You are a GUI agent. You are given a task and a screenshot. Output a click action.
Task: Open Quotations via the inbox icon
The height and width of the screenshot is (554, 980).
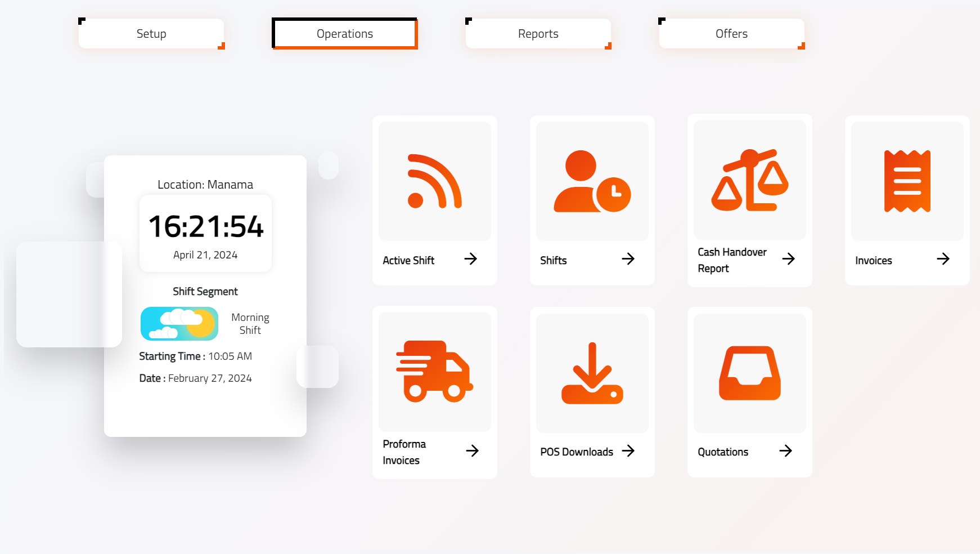coord(749,372)
